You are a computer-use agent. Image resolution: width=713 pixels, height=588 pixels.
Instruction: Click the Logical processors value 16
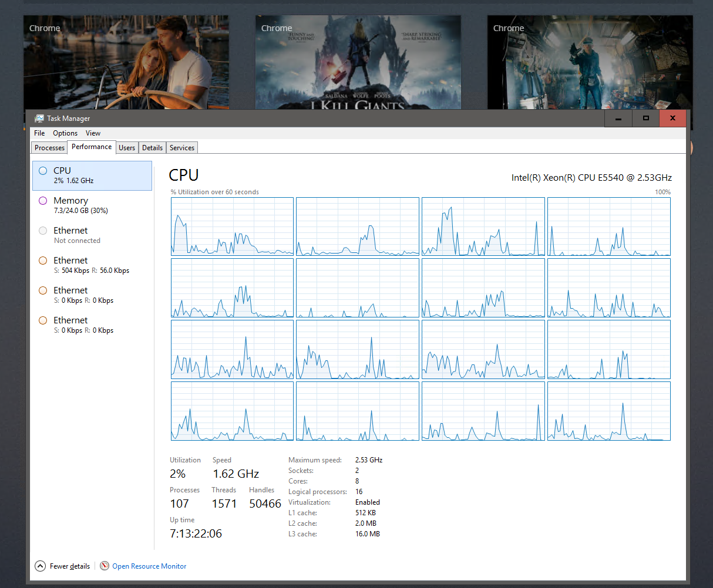359,492
